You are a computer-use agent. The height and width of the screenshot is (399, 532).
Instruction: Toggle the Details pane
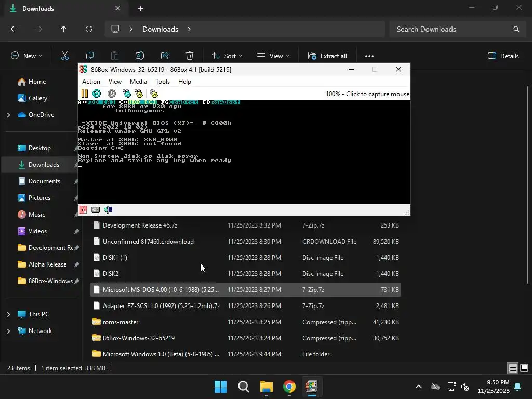click(503, 56)
